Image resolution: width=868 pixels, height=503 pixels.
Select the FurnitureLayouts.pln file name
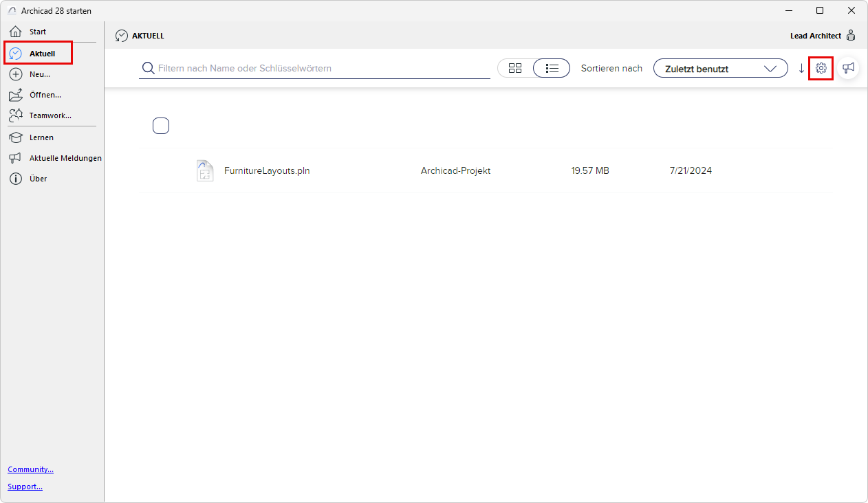pos(267,171)
